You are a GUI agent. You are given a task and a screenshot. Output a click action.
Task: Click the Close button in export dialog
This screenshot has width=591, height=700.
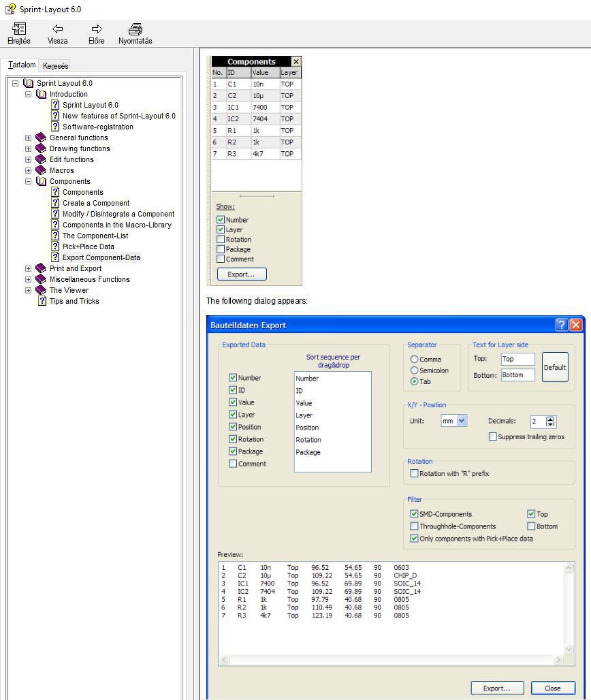tap(553, 688)
